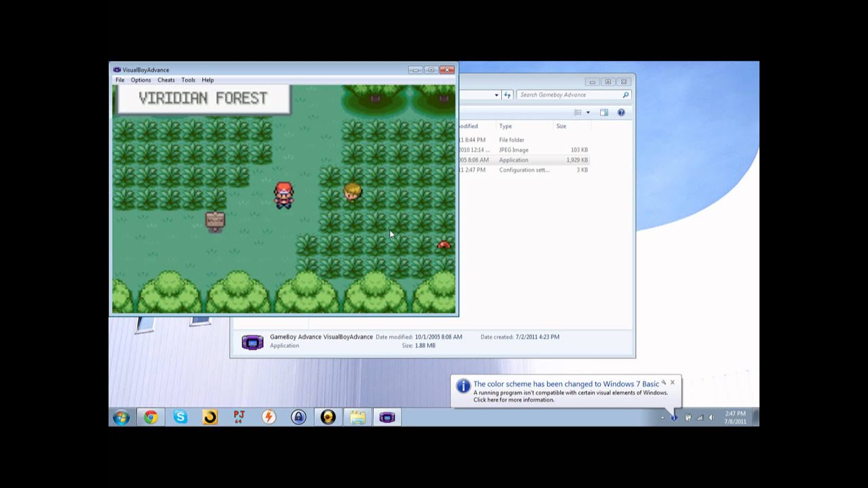Focus the Search Gameboy Advance field
Viewport: 868px width, 488px height.
[574, 95]
